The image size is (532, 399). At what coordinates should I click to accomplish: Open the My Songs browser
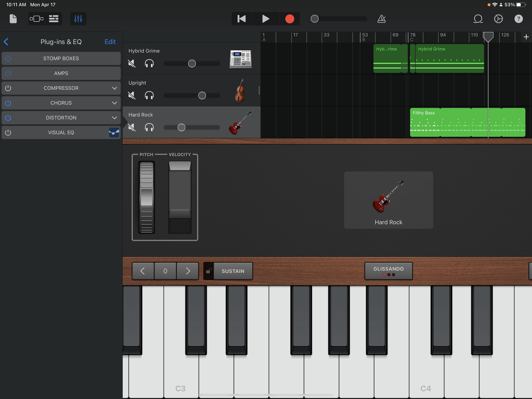[x=13, y=19]
